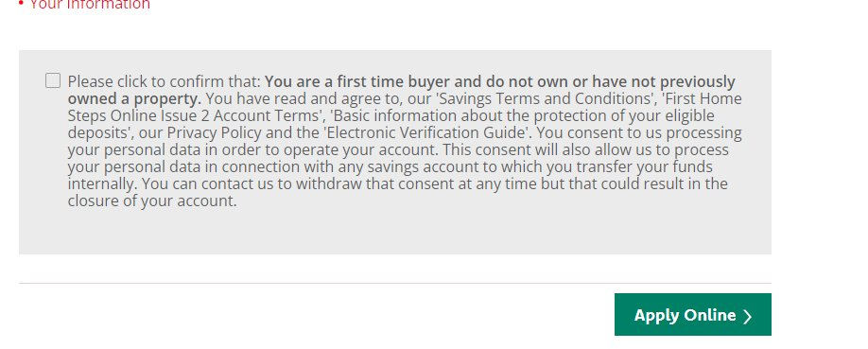Click the bold 'owned a property.' text

134,98
